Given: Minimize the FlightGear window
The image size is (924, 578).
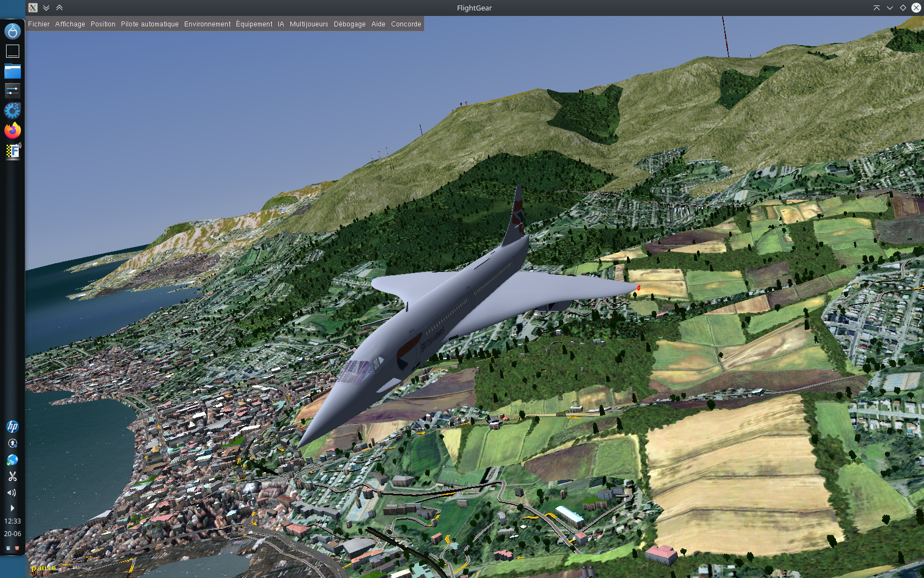Looking at the screenshot, I should coord(890,8).
